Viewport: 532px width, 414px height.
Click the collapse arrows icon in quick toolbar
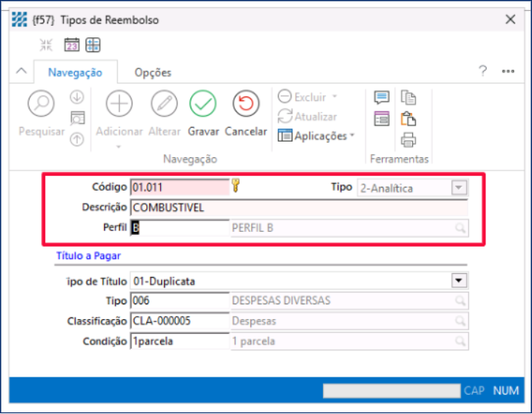coord(46,45)
